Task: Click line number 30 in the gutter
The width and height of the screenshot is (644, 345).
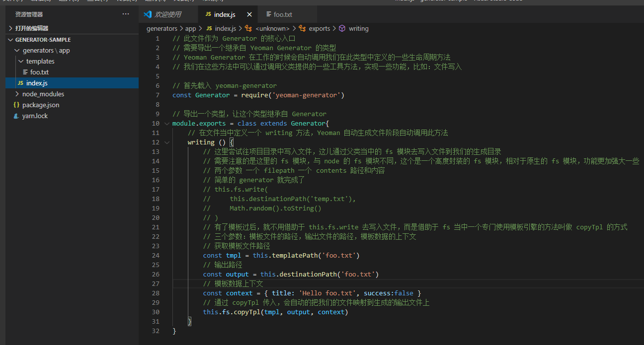Action: tap(156, 312)
